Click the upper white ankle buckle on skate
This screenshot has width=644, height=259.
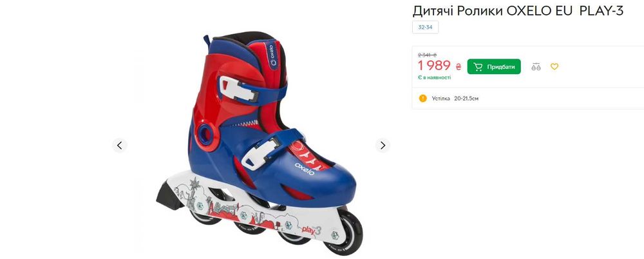[239, 89]
